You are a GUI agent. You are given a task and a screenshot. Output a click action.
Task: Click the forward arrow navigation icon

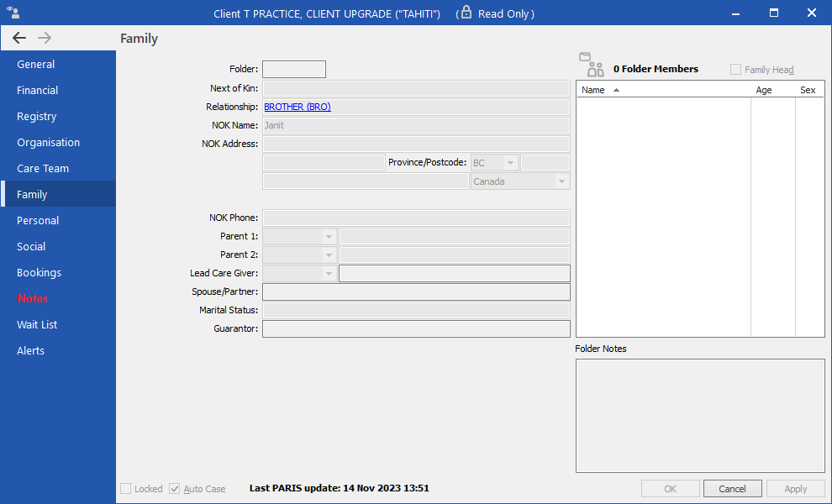pos(45,38)
